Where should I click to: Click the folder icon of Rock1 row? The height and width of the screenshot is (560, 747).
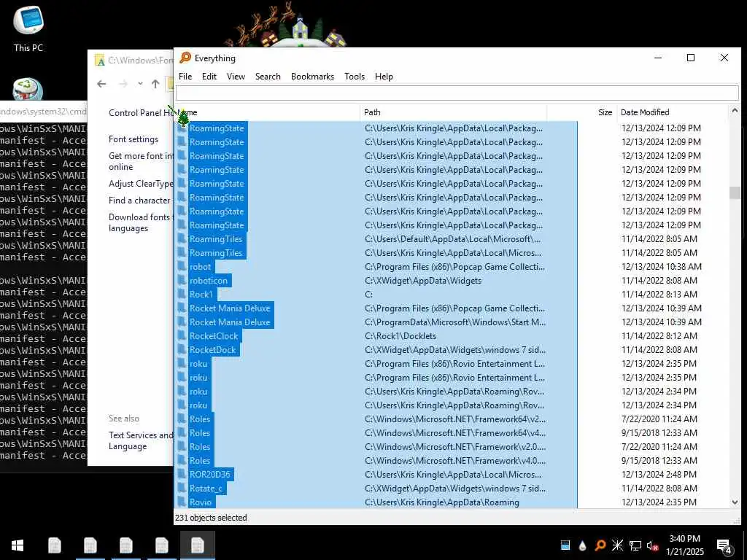(182, 295)
